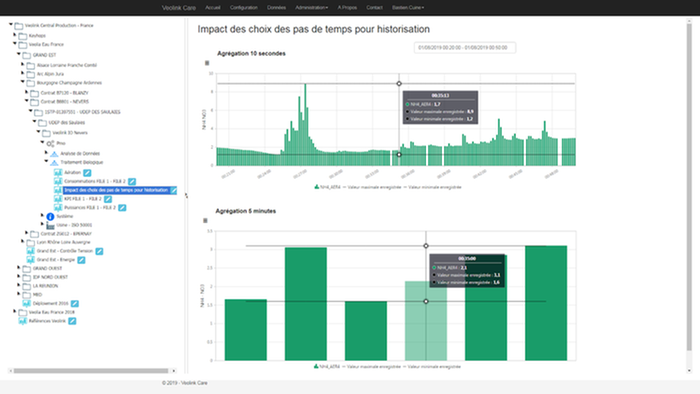
Task: Open the Consommations FILE 1 - FILE 2 dashboard
Action: (95, 182)
